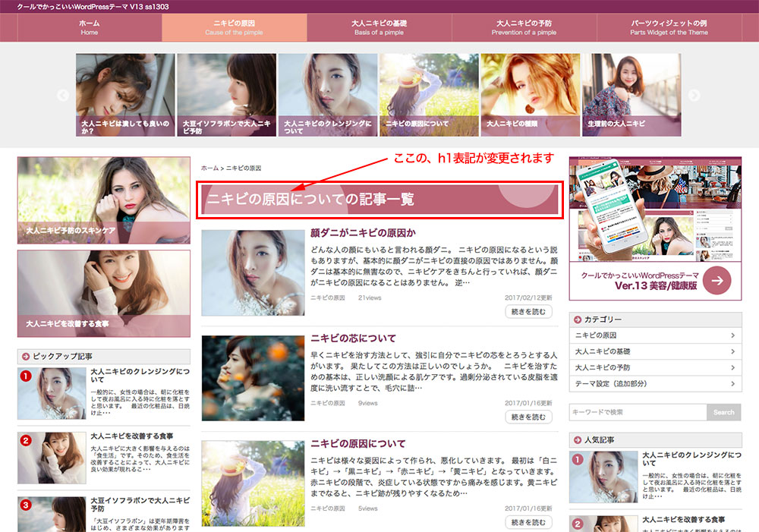Select テーマ設定（追加部分） in the category list

656,384
